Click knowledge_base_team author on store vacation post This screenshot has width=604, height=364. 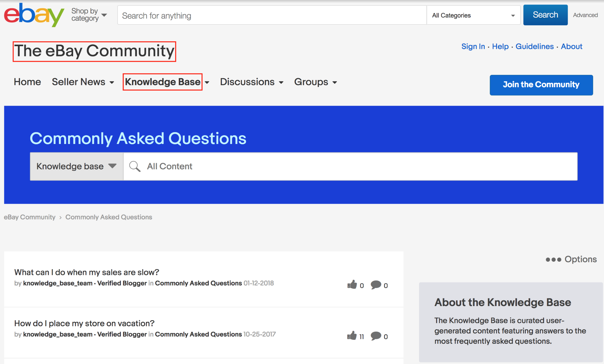58,334
